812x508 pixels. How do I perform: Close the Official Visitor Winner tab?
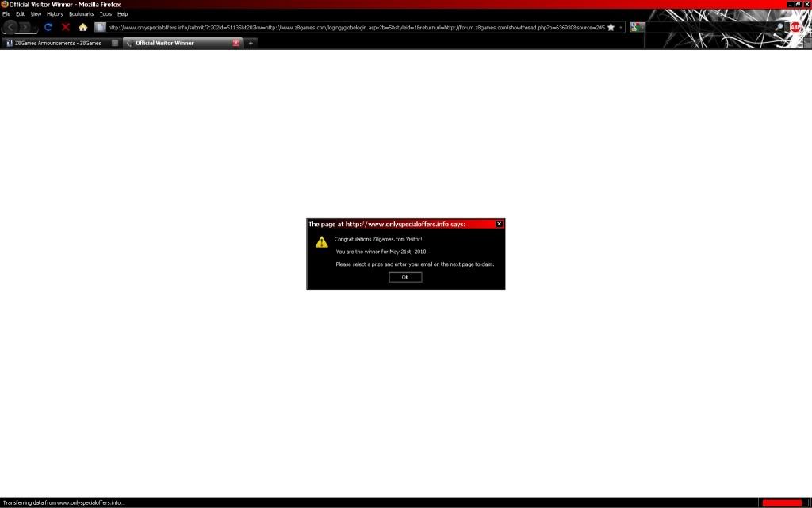click(x=236, y=43)
